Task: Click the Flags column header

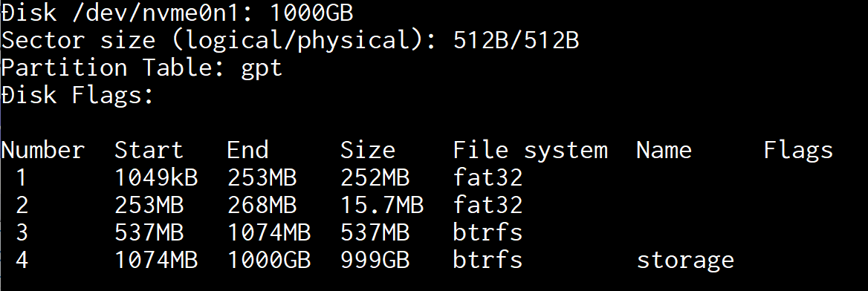Action: [798, 151]
